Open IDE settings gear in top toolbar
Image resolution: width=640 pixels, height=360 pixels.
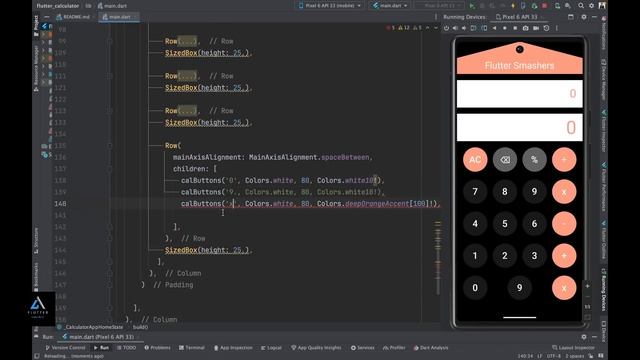(591, 6)
